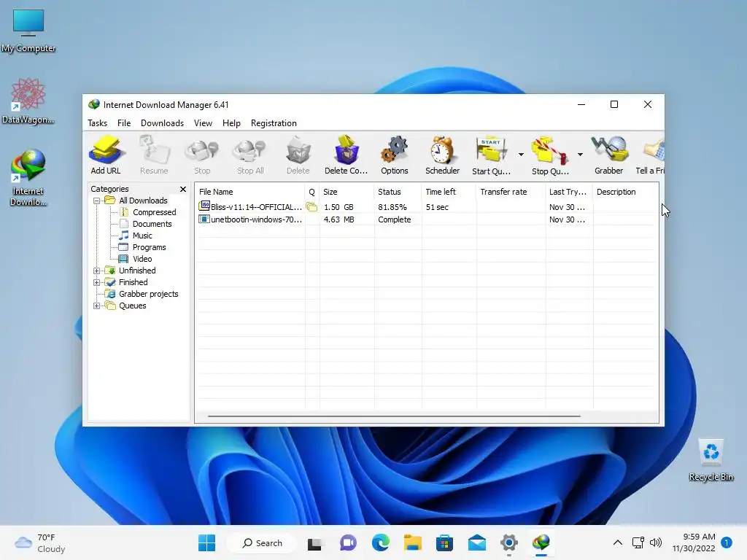
Task: Click the Tell a Friend toolbar icon
Action: pyautogui.click(x=651, y=155)
